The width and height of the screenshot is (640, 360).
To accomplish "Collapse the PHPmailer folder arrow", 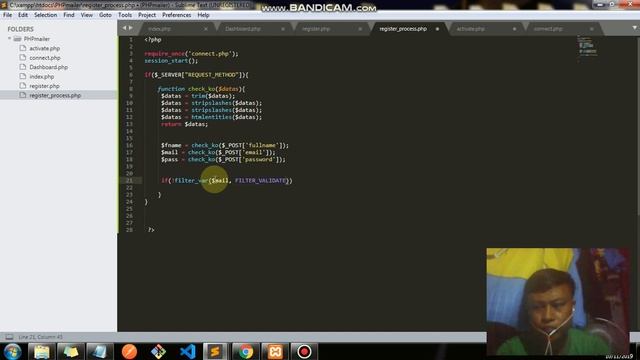I will (x=9, y=39).
